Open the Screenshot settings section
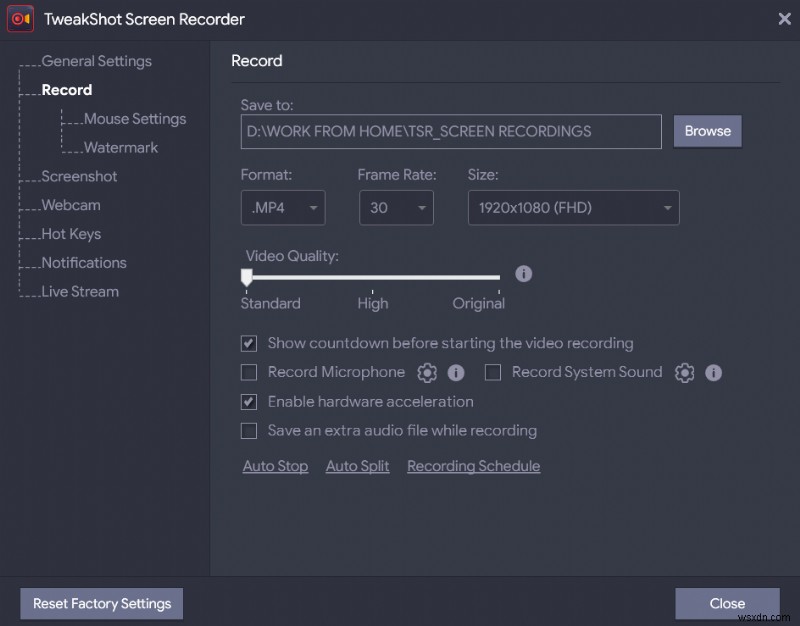Screen dimensions: 800x626 (79, 176)
